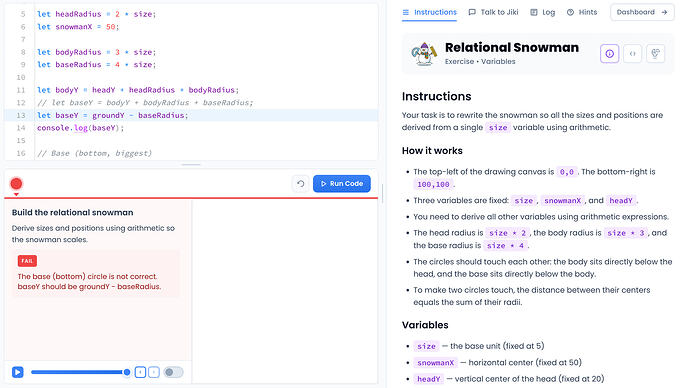Open the Log tab
690x388 pixels.
[x=543, y=12]
